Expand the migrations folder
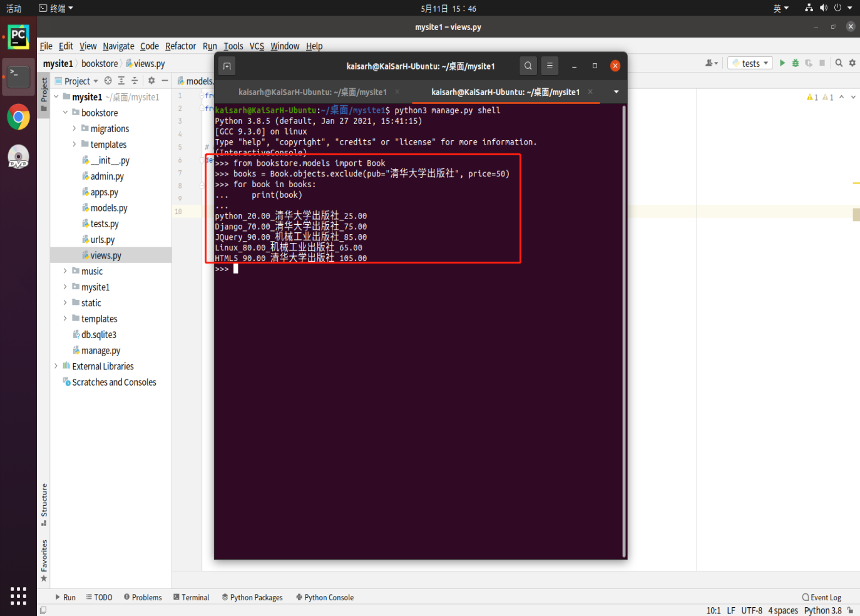This screenshot has width=860, height=616. (x=74, y=128)
